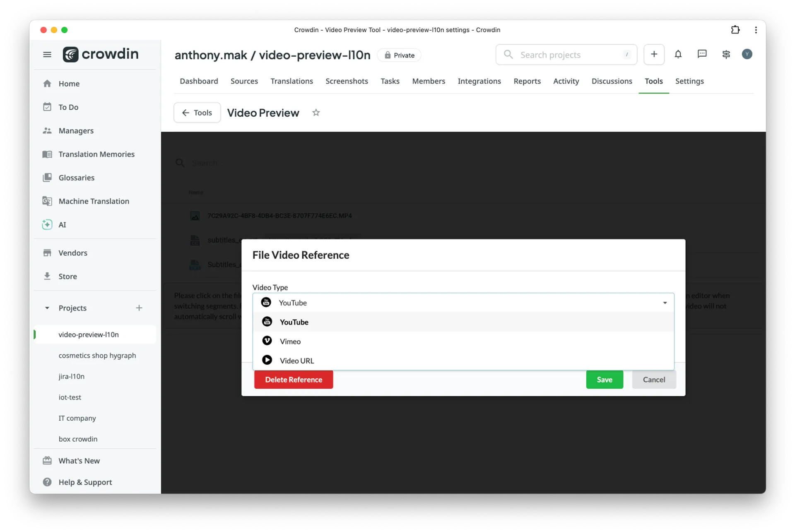Open the To Do list

[68, 107]
